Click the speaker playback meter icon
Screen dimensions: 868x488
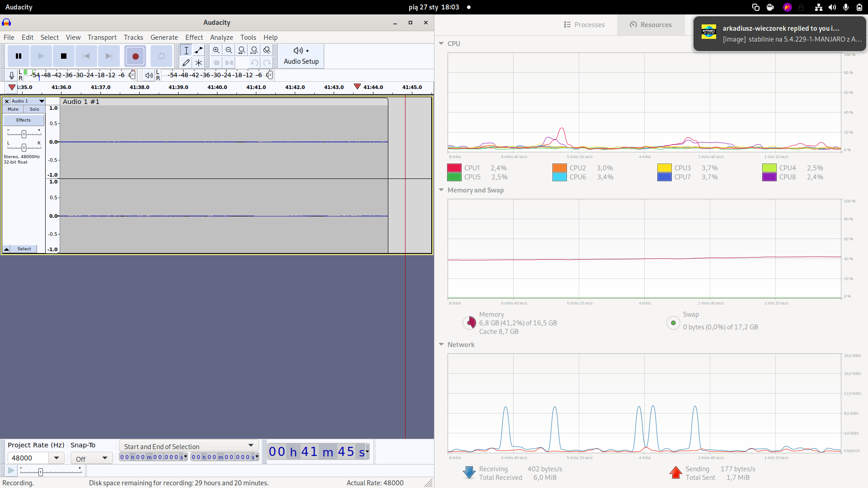pyautogui.click(x=149, y=75)
